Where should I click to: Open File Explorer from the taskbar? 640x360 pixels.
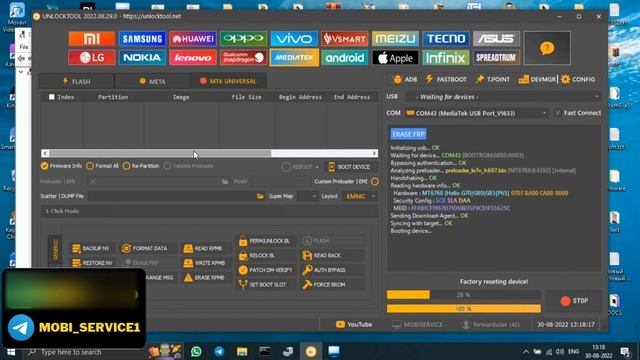242,351
